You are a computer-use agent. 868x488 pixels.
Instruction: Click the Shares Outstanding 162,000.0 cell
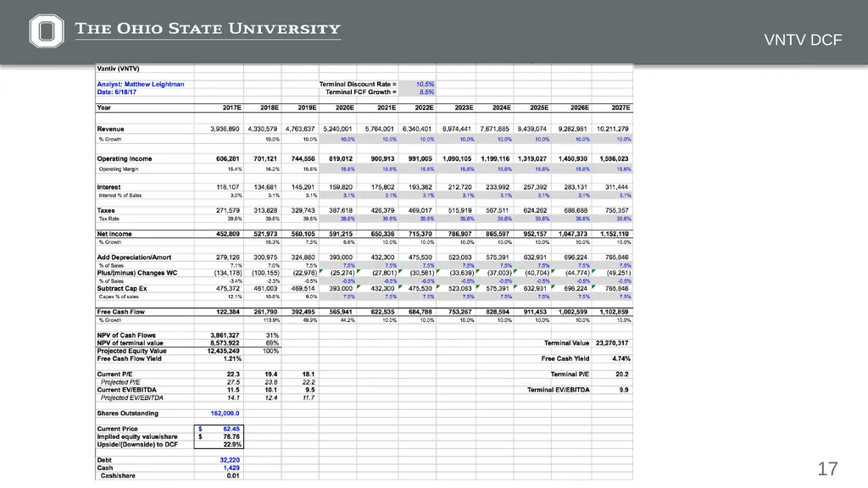point(219,413)
